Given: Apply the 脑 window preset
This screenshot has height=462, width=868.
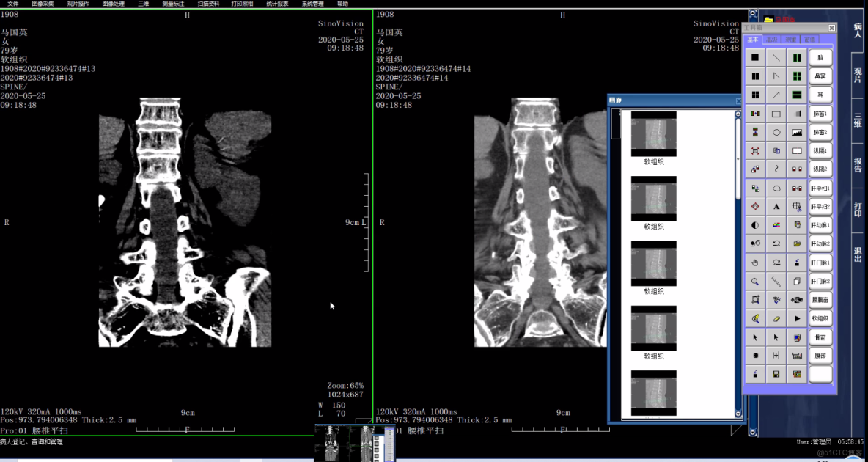Looking at the screenshot, I should 820,58.
